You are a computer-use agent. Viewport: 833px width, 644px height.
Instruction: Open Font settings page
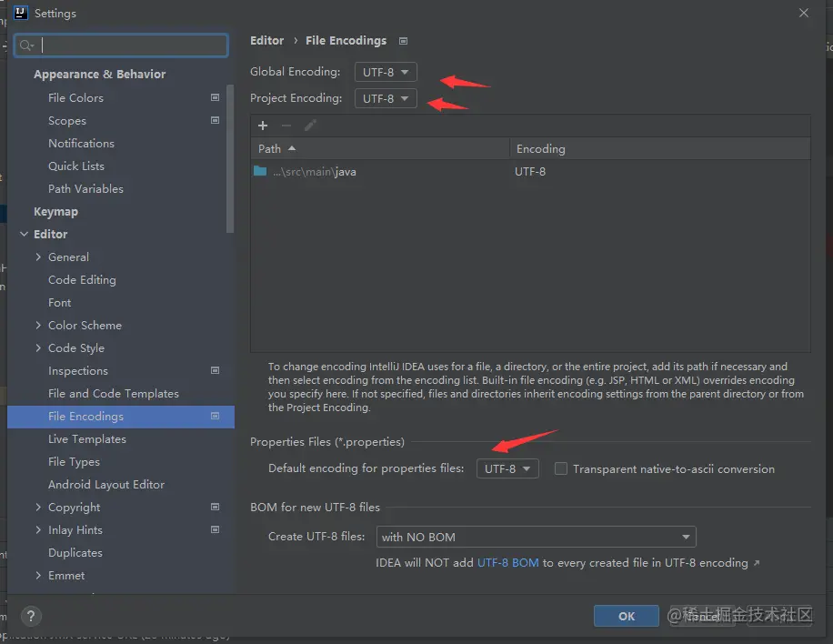click(59, 302)
